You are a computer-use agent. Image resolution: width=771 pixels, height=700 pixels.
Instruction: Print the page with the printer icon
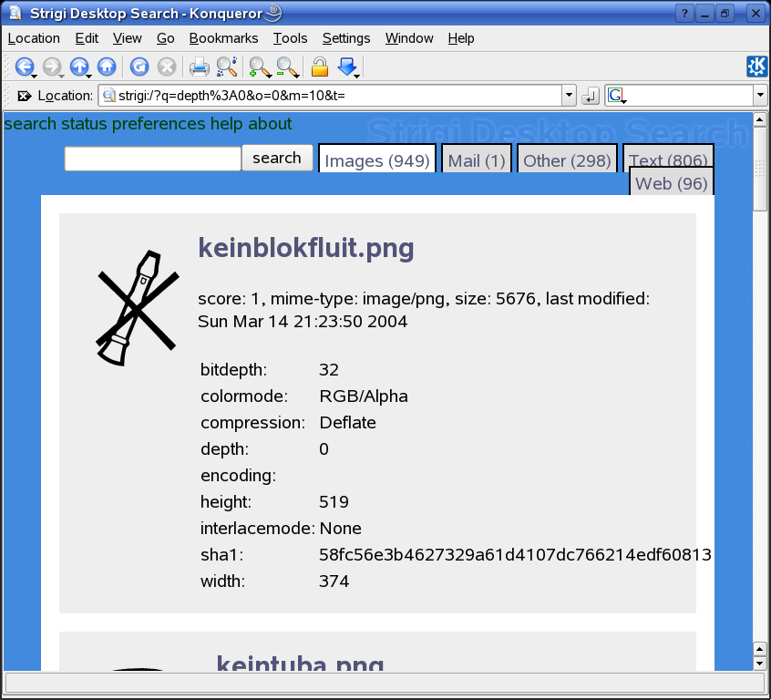tap(200, 67)
